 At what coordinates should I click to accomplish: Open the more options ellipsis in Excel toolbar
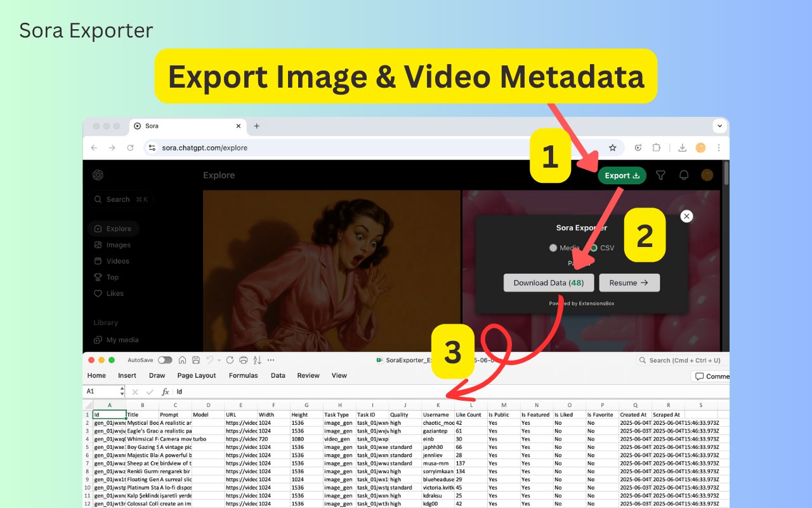point(272,360)
